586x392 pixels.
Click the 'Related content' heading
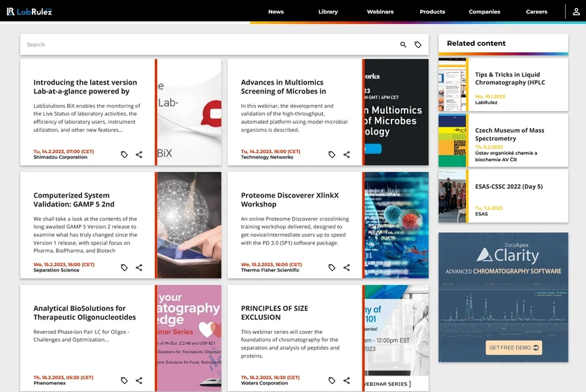point(476,43)
